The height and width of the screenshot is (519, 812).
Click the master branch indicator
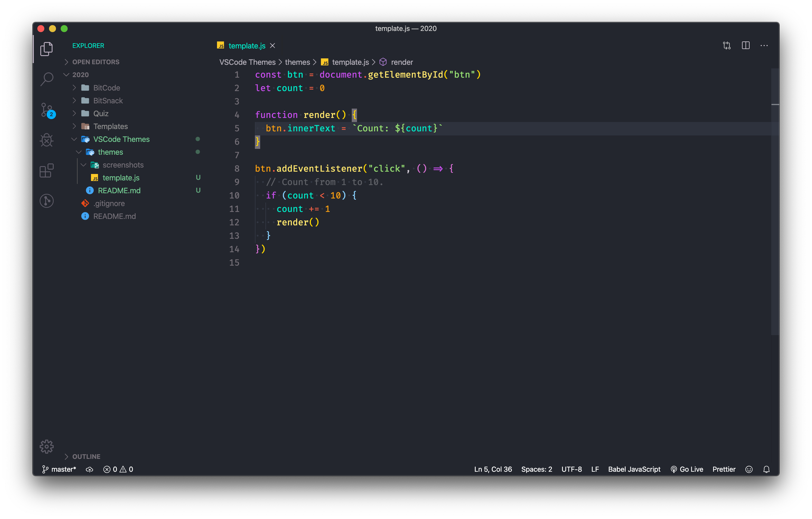coord(59,469)
